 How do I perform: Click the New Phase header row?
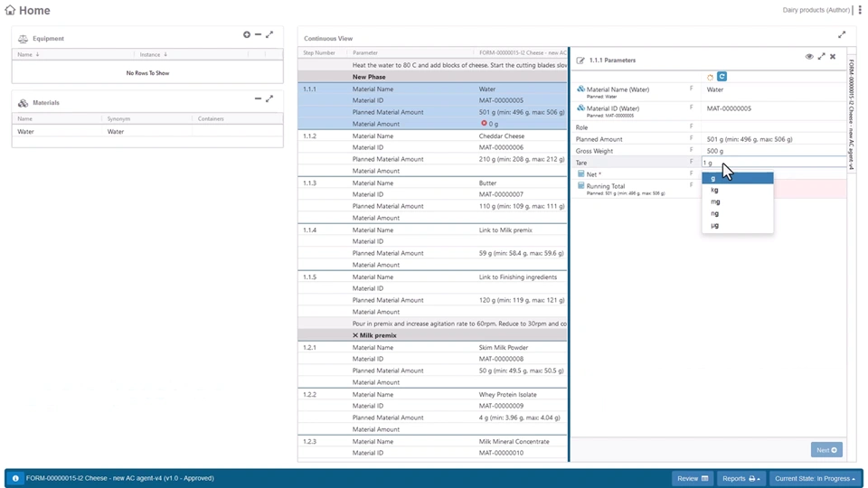coord(432,77)
